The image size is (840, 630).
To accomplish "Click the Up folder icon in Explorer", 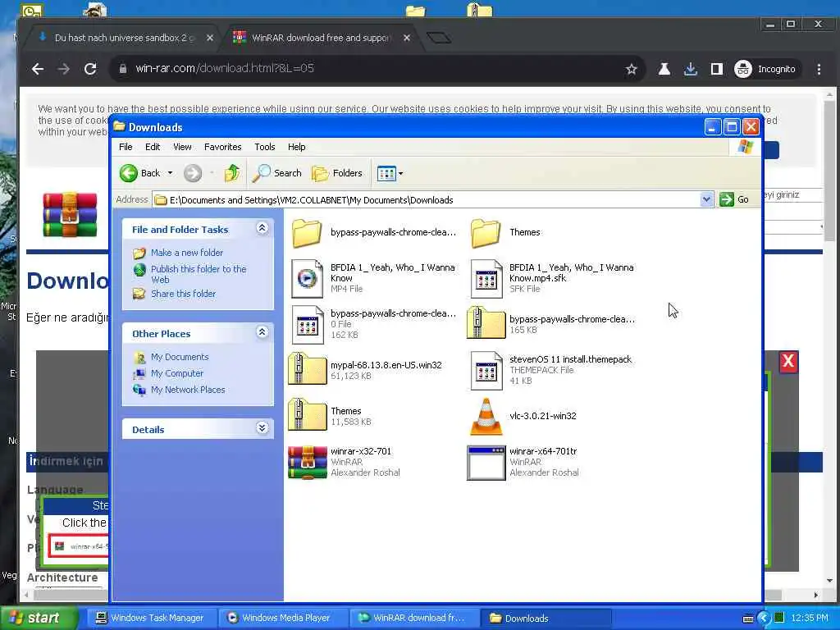I will 231,173.
